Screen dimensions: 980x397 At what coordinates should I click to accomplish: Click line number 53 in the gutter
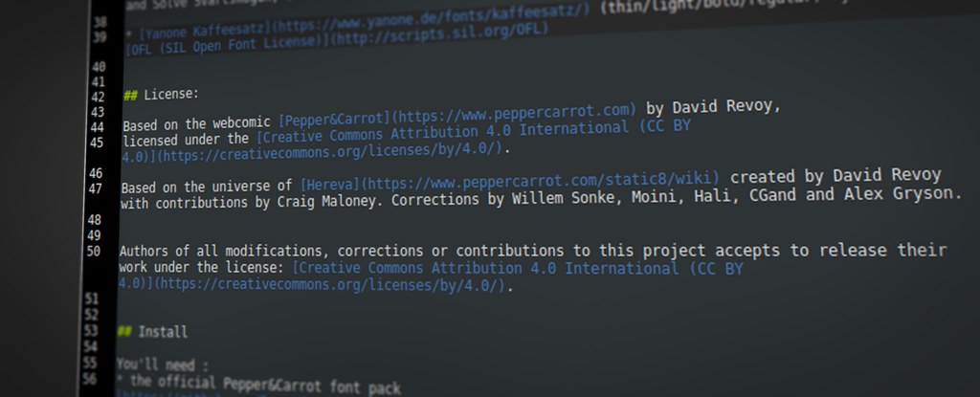click(90, 330)
